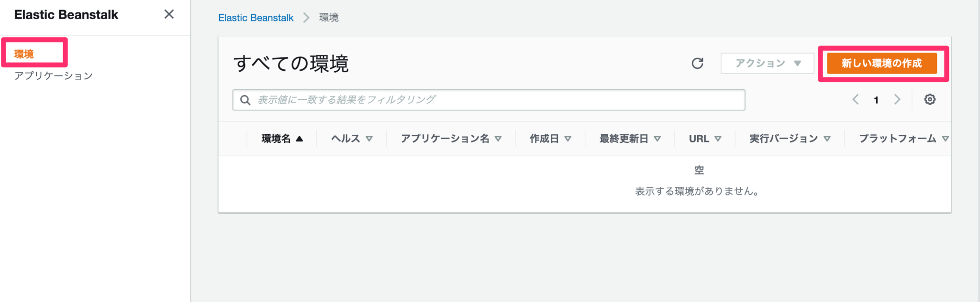Refresh the environments list

[698, 63]
